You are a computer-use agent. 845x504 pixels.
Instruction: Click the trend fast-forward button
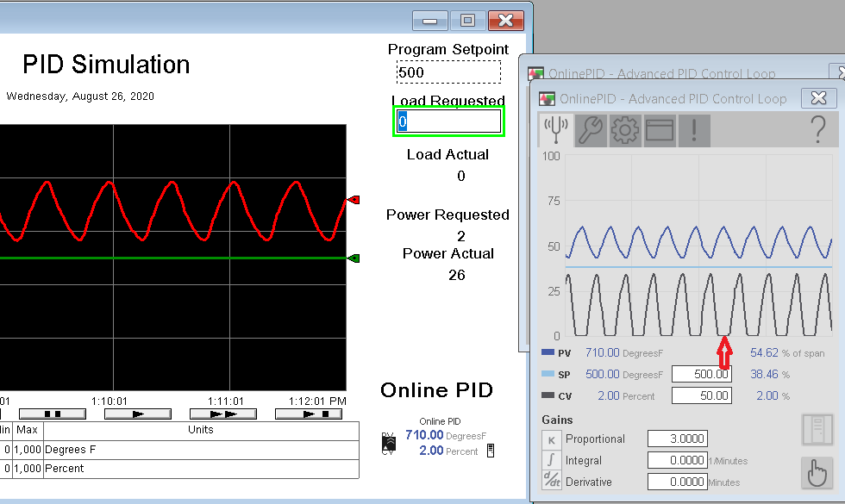coord(223,414)
